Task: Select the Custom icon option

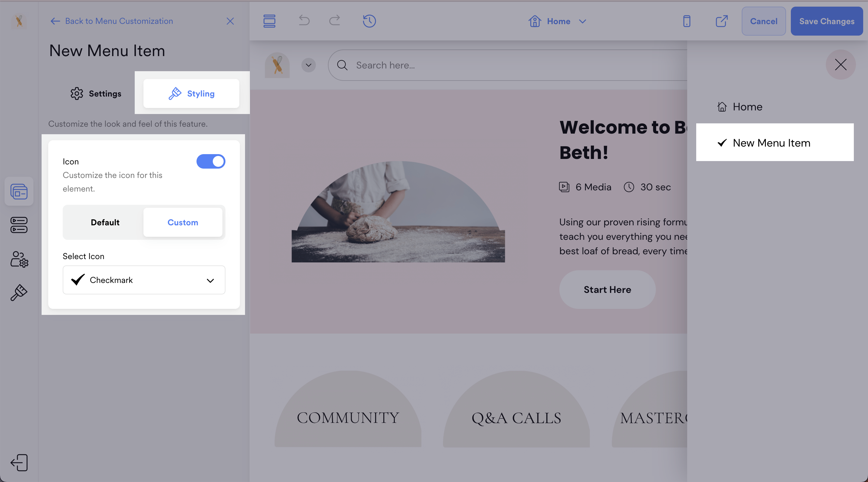Action: pyautogui.click(x=183, y=222)
